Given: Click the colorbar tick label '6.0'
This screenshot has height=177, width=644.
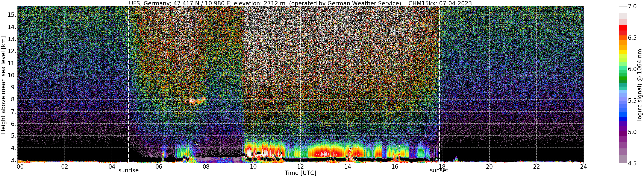Looking at the screenshot, I should tap(632, 69).
